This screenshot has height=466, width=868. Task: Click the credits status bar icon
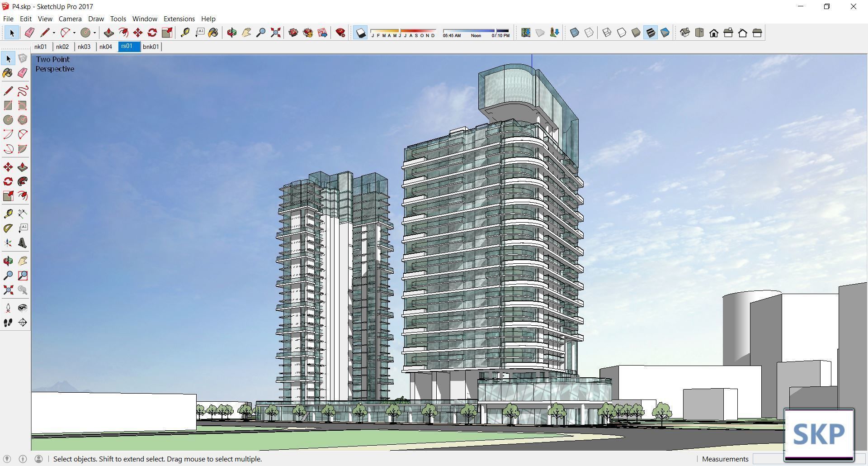click(23, 459)
